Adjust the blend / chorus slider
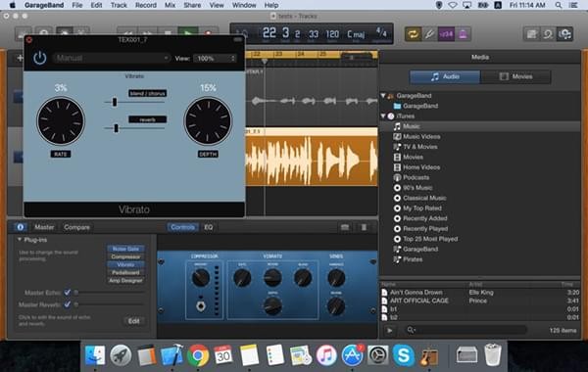Screen dimensions: 588x372 (x=115, y=102)
